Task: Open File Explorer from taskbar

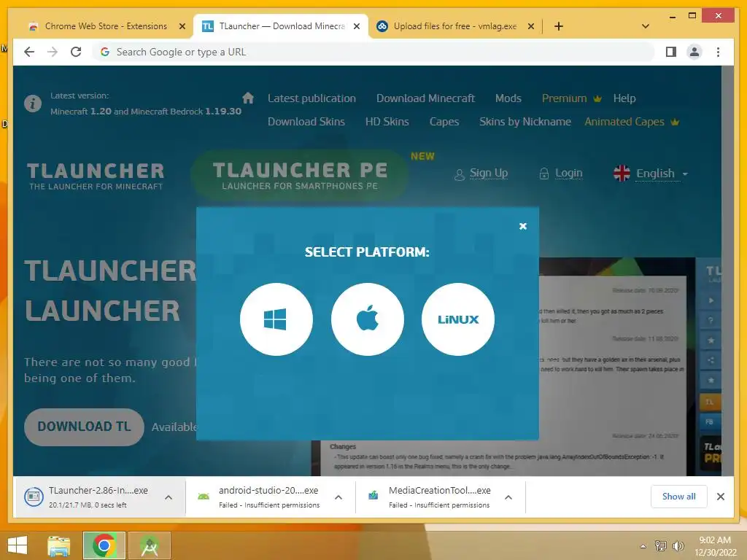Action: 59,545
